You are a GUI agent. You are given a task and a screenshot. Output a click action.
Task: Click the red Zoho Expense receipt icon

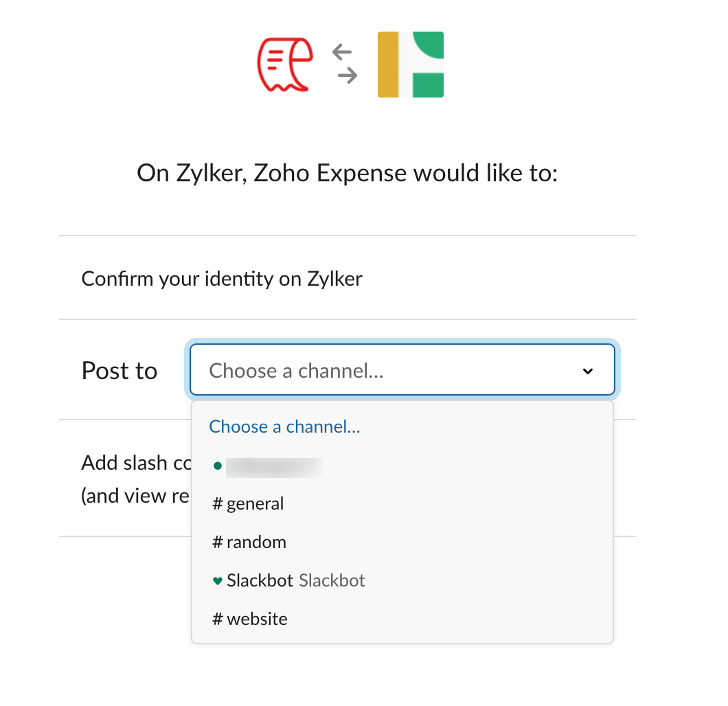(285, 65)
